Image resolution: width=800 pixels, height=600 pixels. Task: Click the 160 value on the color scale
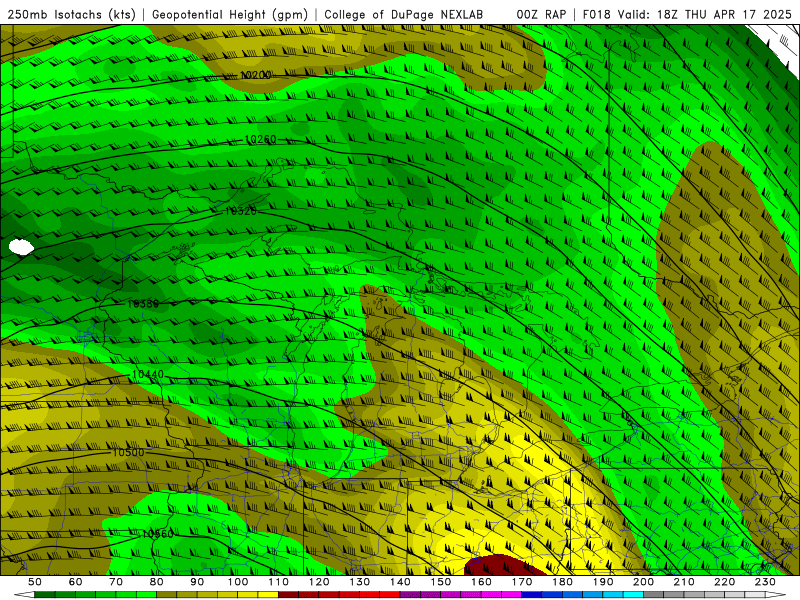pyautogui.click(x=481, y=582)
